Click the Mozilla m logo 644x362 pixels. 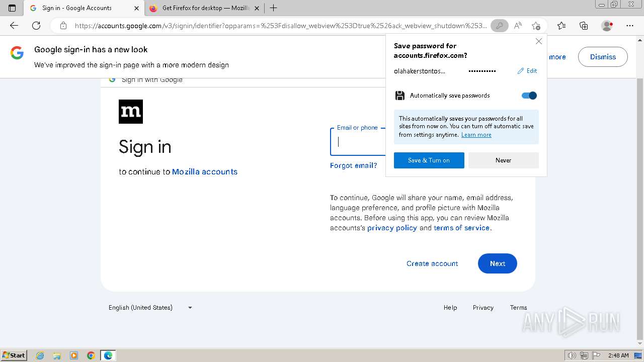(131, 112)
